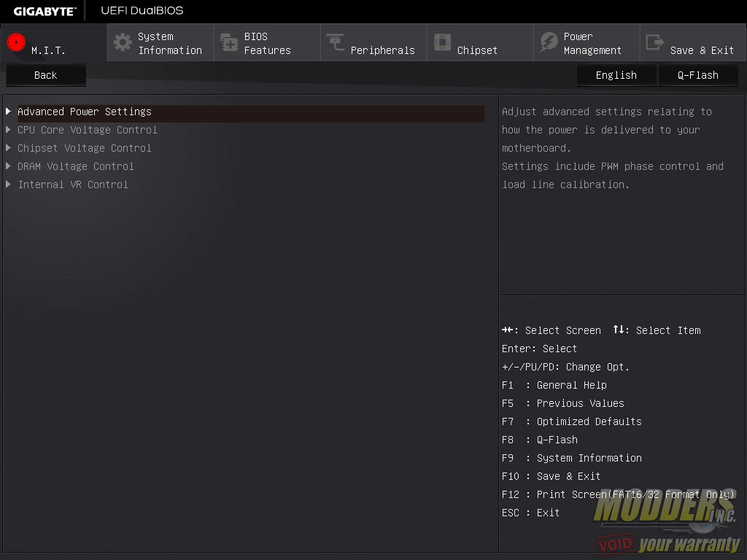
Task: Click the Power Management lightning icon
Action: coord(549,42)
